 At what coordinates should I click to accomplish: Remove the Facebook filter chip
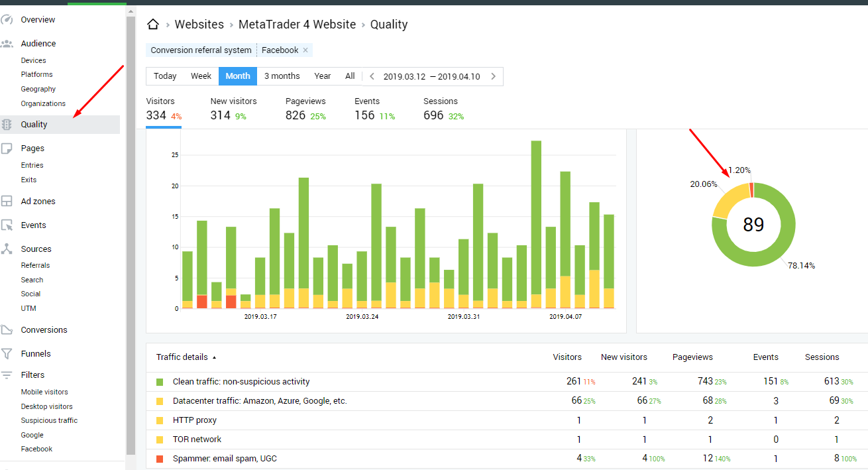click(x=305, y=50)
